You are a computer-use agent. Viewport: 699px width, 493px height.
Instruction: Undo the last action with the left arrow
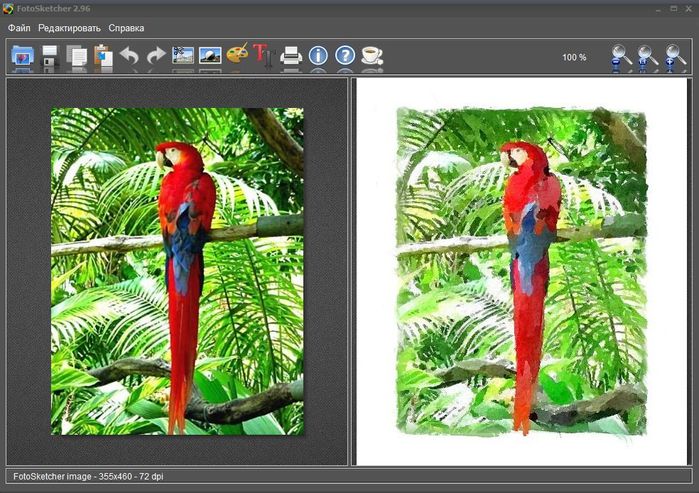[x=129, y=56]
